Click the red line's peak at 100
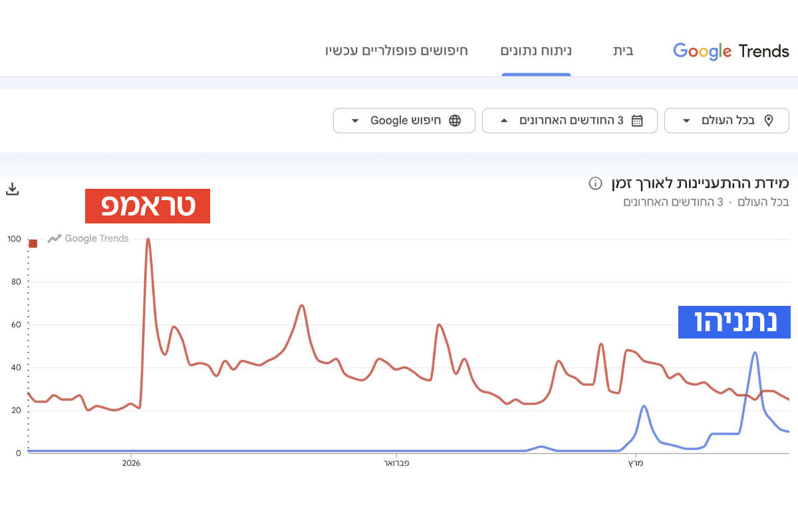The image size is (798, 532). [x=148, y=239]
